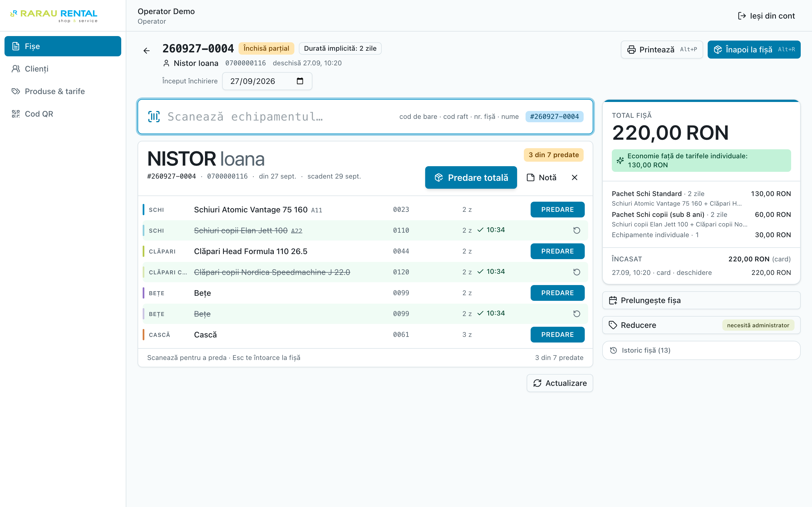This screenshot has height=507, width=812.
Task: Mark Cască as handed over via PREDARE
Action: 557,335
